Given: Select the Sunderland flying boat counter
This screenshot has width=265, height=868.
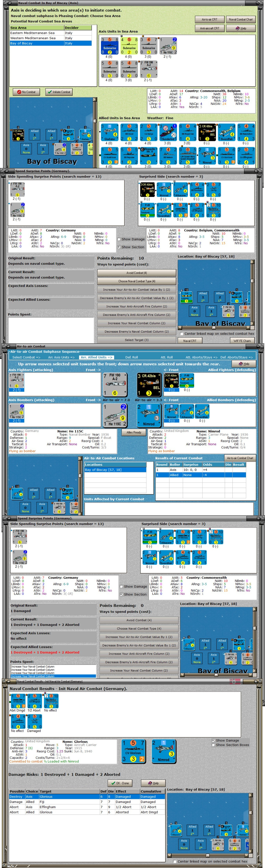Looking at the screenshot, I should [168, 132].
